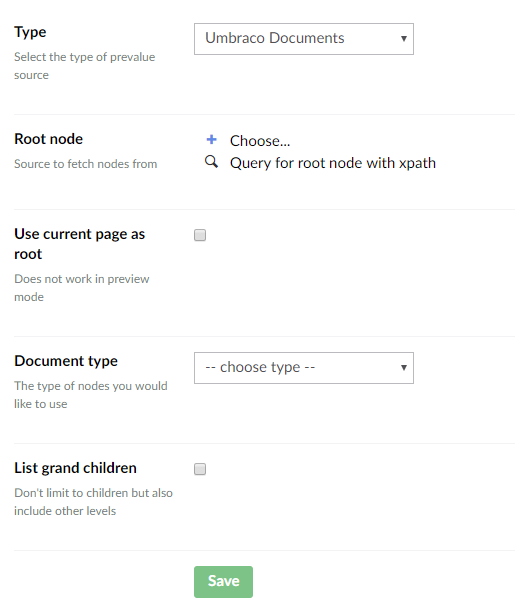Click the Does not work in preview mode text
Viewport: 515px width, 613px height.
coord(82,288)
